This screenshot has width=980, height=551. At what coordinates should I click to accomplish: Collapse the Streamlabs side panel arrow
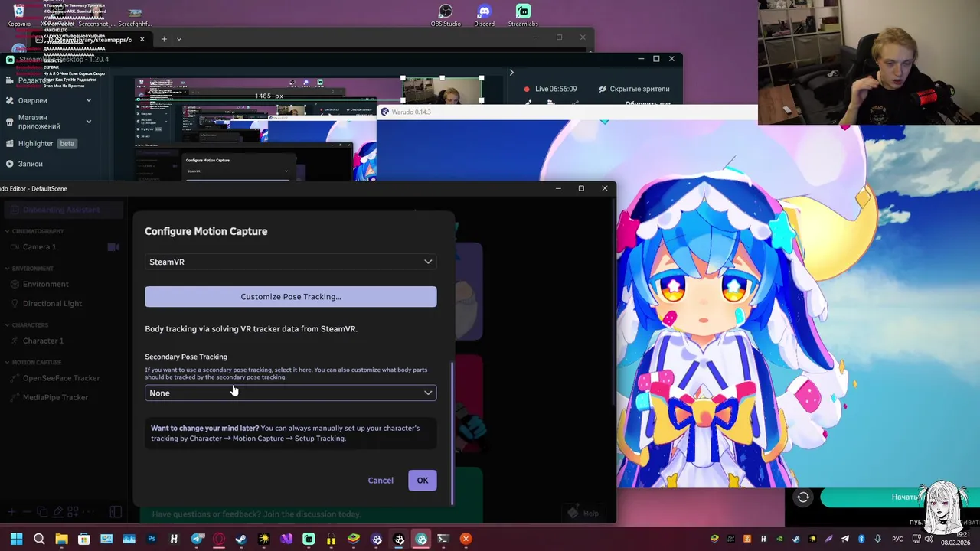coord(511,73)
